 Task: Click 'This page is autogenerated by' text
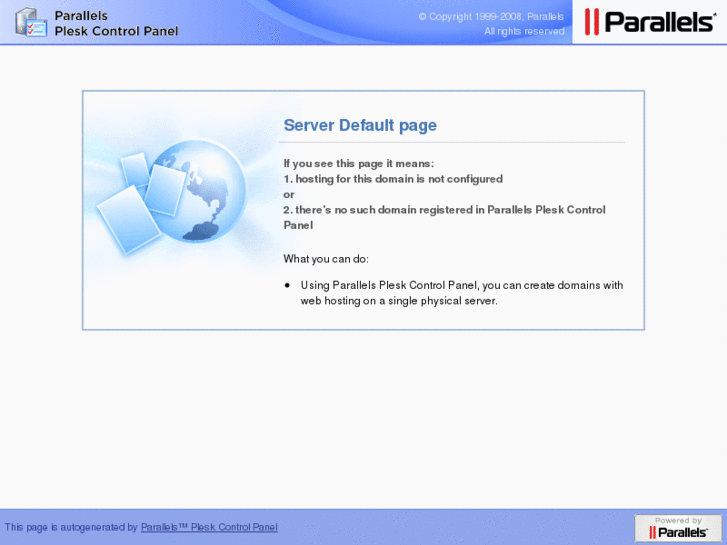71,527
